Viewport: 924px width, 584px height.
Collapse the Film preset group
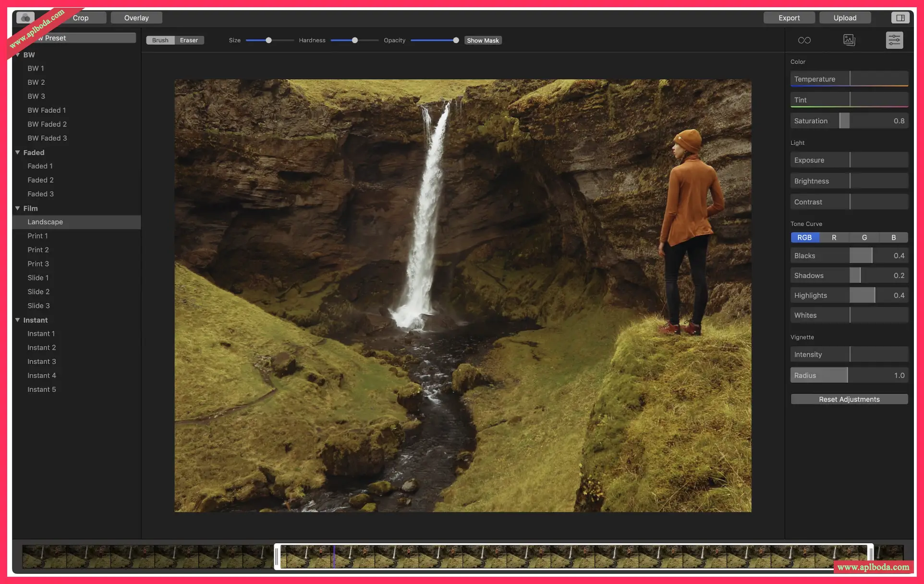coord(18,208)
